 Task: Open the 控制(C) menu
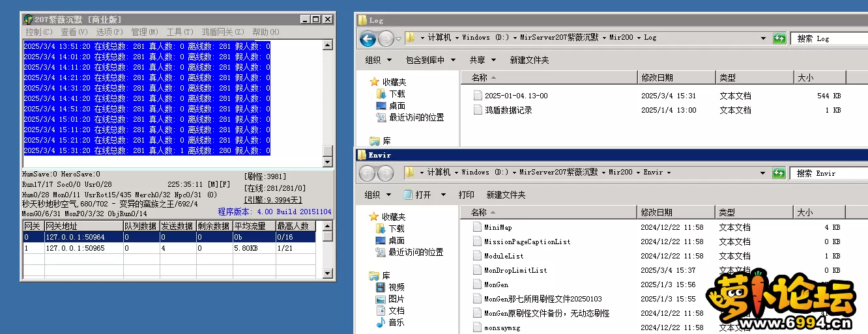tap(39, 32)
